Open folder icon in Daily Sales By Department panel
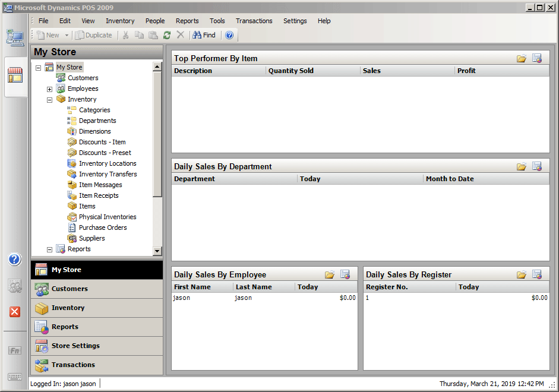The image size is (559, 392). (522, 166)
